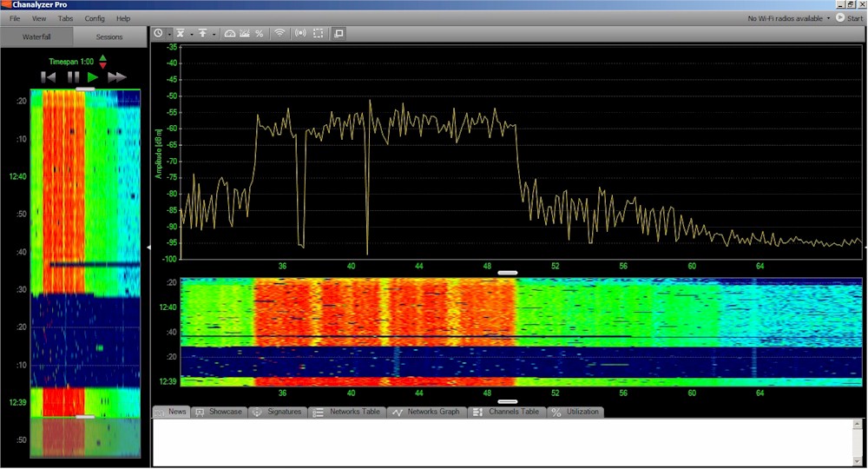Click the fast forward playback button

117,77
